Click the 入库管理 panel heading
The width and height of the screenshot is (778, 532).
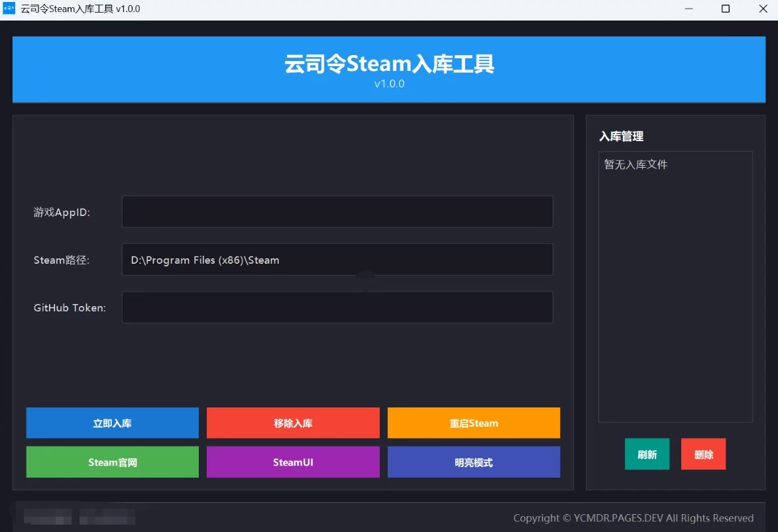[x=621, y=136]
